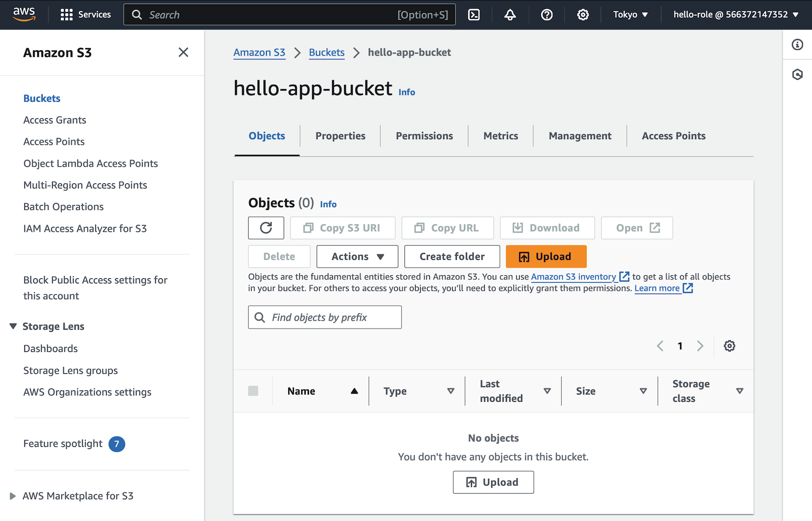Click the external link icon next to Learn more

[x=688, y=288]
